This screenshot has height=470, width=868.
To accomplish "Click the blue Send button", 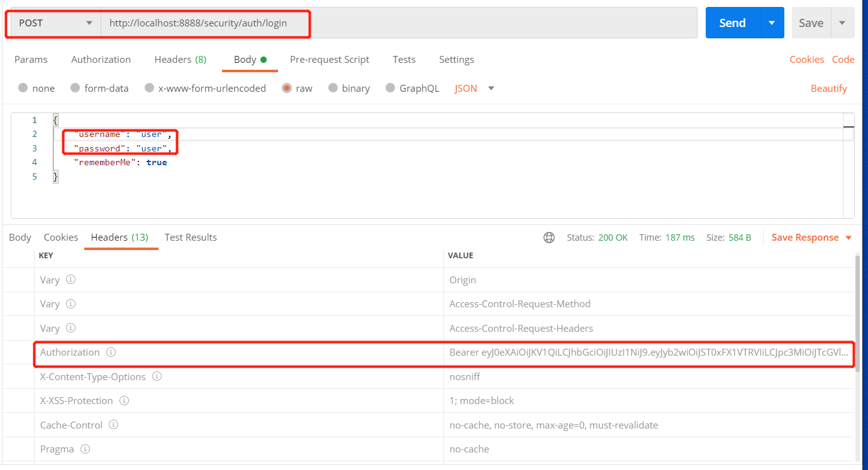I will [733, 23].
